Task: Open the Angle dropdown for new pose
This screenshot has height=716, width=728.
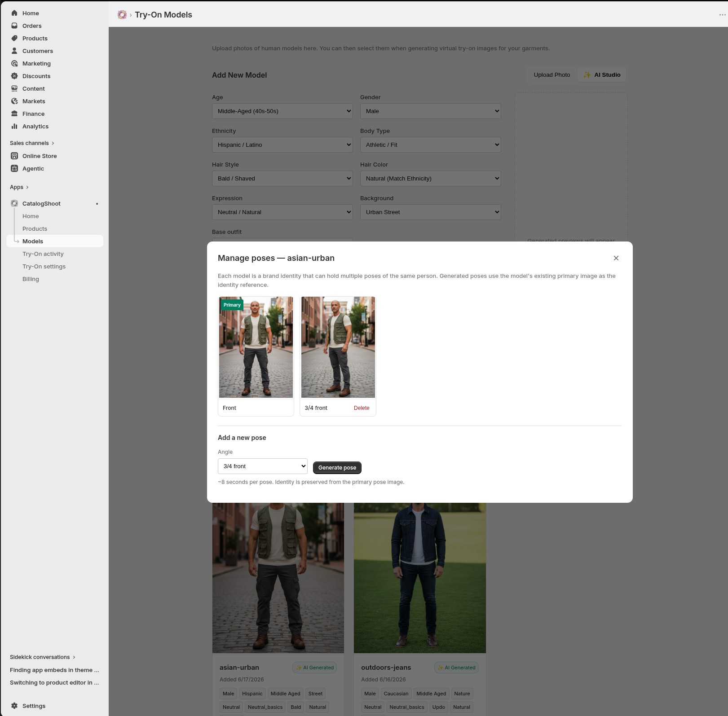Action: click(263, 466)
